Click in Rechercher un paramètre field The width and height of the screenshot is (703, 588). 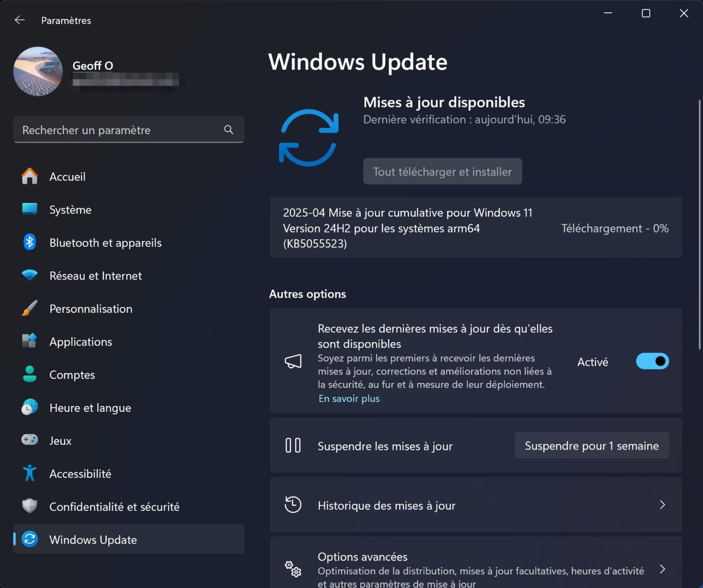tap(129, 130)
